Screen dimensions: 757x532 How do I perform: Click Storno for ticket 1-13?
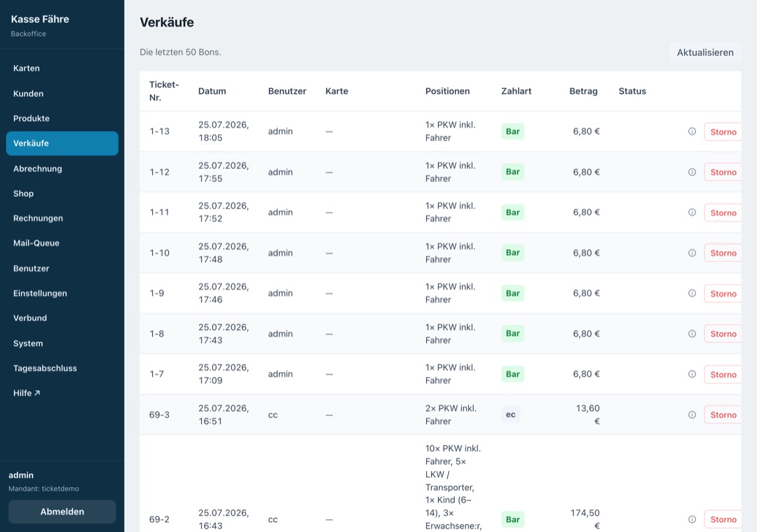(723, 132)
